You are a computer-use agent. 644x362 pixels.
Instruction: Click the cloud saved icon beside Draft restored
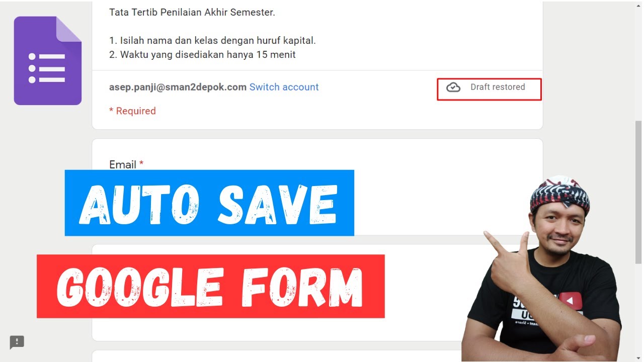coord(453,87)
